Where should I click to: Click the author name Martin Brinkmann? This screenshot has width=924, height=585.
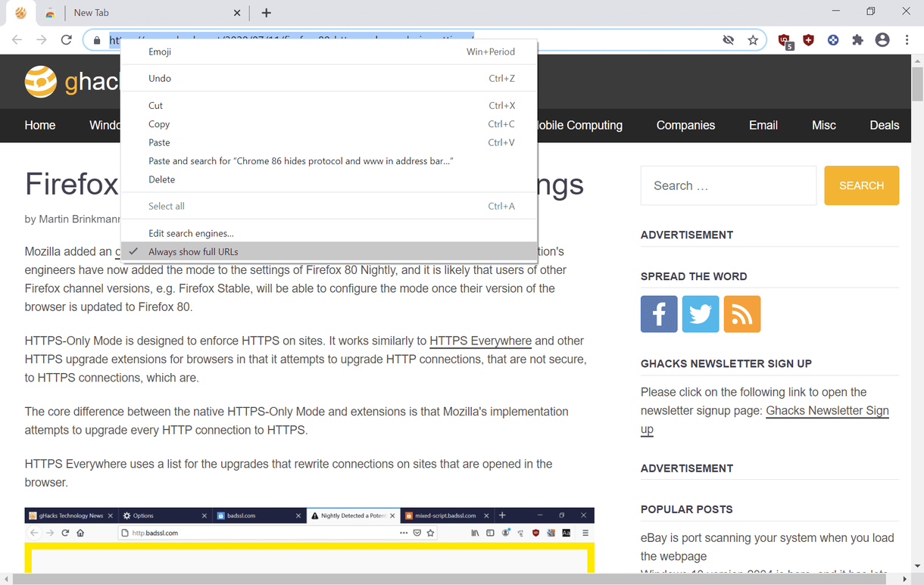[79, 219]
